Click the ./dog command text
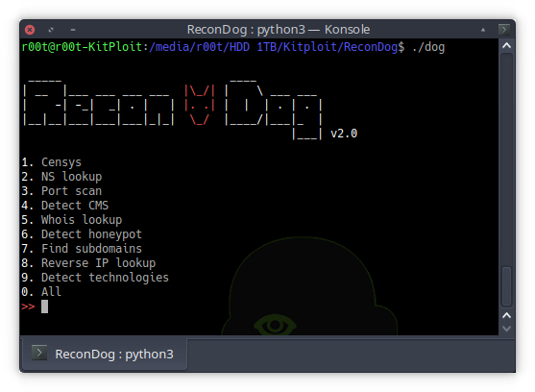535x392 pixels. point(428,47)
